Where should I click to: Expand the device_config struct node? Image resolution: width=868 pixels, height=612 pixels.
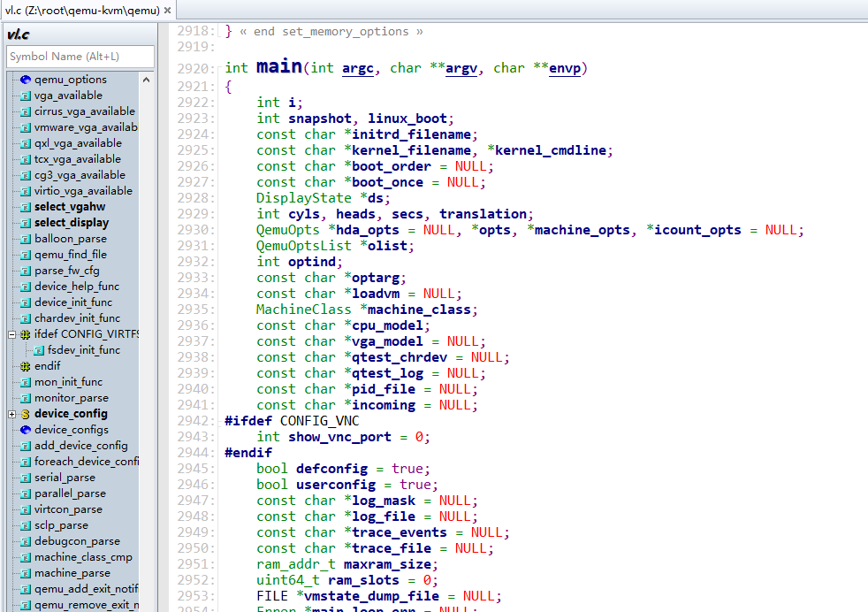[12, 414]
